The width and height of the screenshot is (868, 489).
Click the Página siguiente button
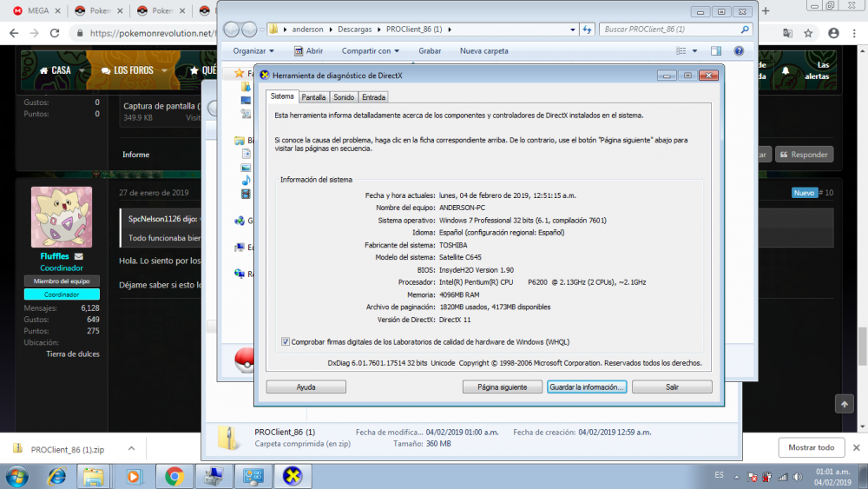tap(503, 387)
